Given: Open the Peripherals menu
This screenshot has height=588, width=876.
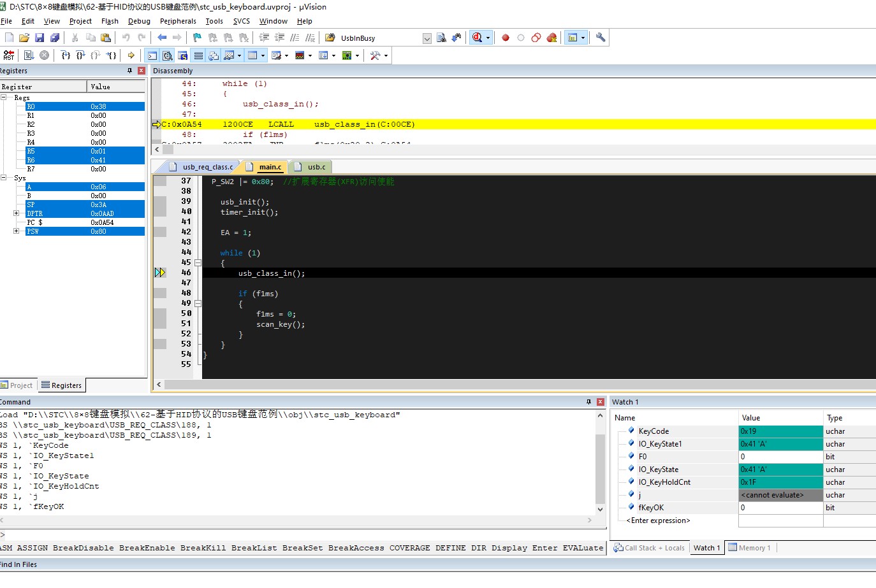Looking at the screenshot, I should [178, 21].
